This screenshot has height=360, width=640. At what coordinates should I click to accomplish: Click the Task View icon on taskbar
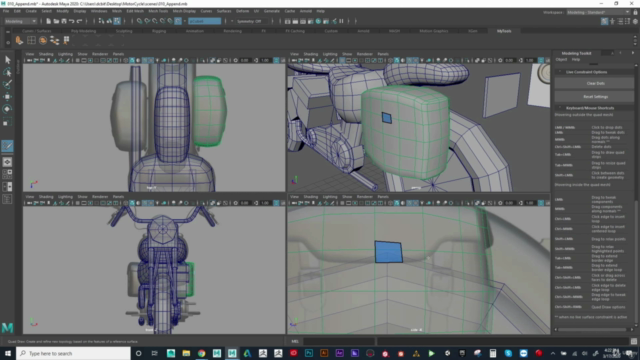click(x=154, y=353)
